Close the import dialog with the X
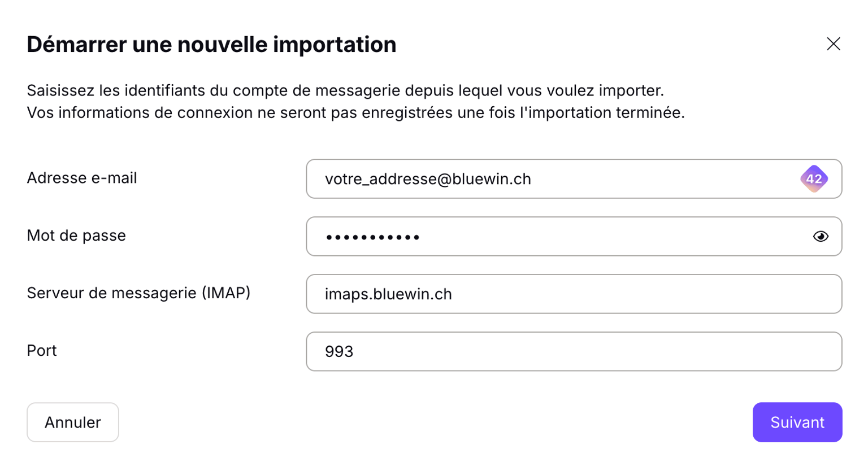Screen dimensions: 868x466 click(833, 44)
